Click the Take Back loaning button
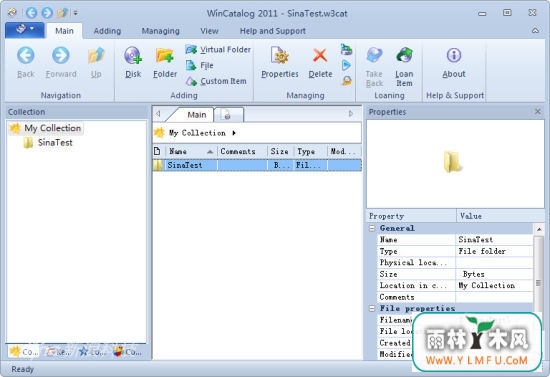The image size is (550, 377). click(374, 67)
